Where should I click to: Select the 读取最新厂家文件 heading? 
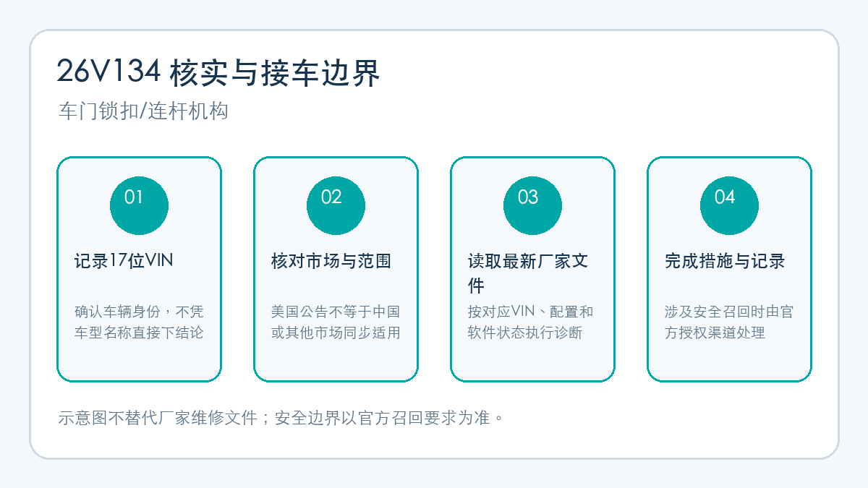528,273
